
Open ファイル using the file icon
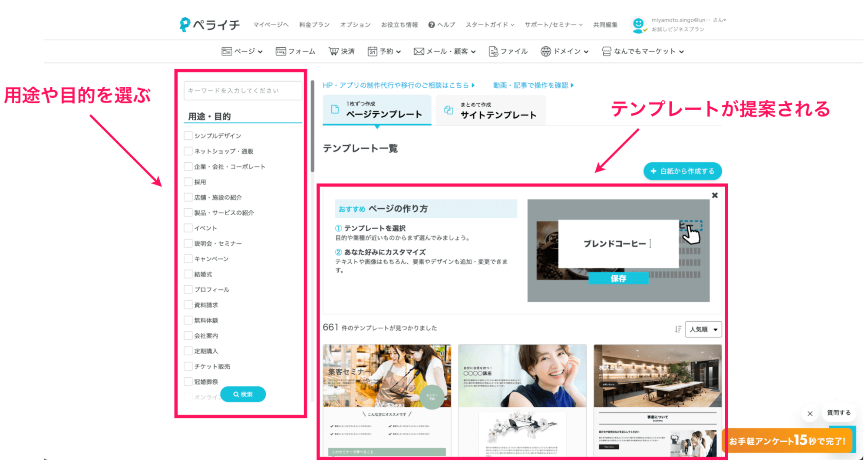click(493, 51)
